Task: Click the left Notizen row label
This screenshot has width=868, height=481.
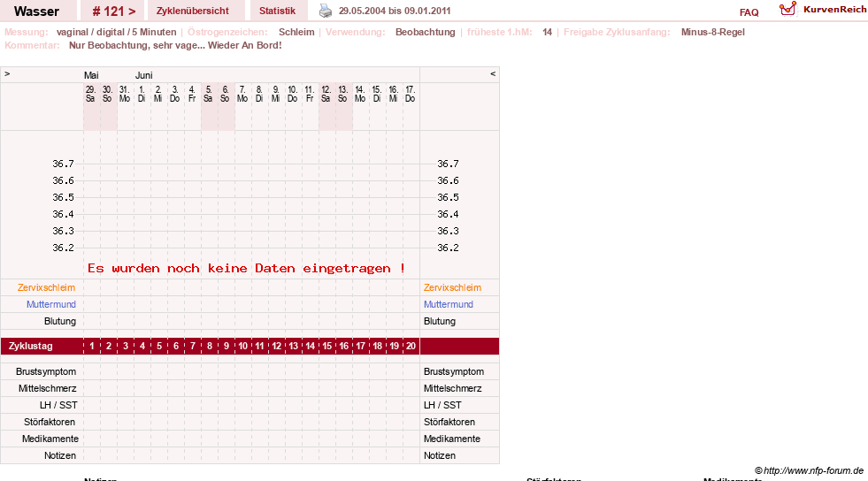Action: coord(60,455)
